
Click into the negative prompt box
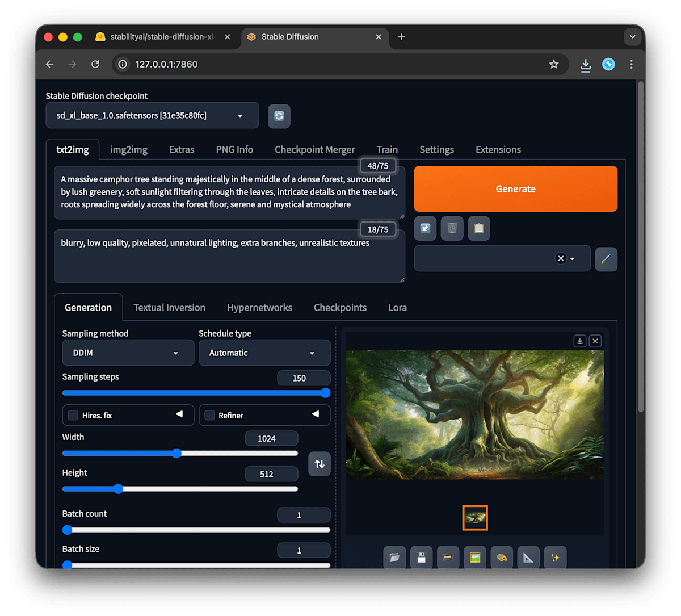click(x=229, y=256)
